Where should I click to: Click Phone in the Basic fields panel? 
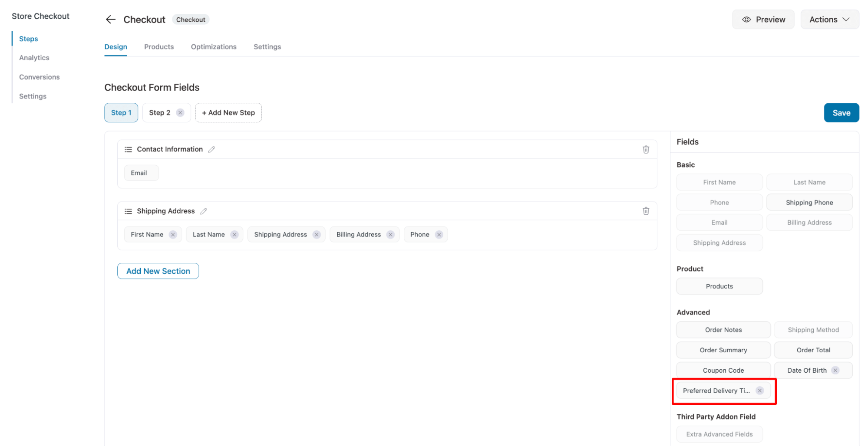(719, 203)
